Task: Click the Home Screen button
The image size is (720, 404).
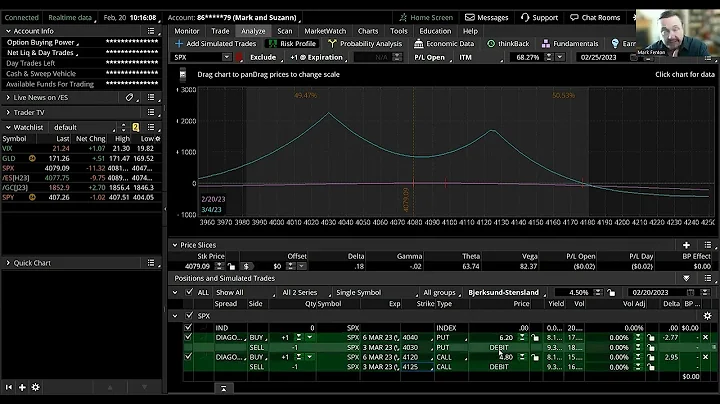Action: (x=426, y=17)
